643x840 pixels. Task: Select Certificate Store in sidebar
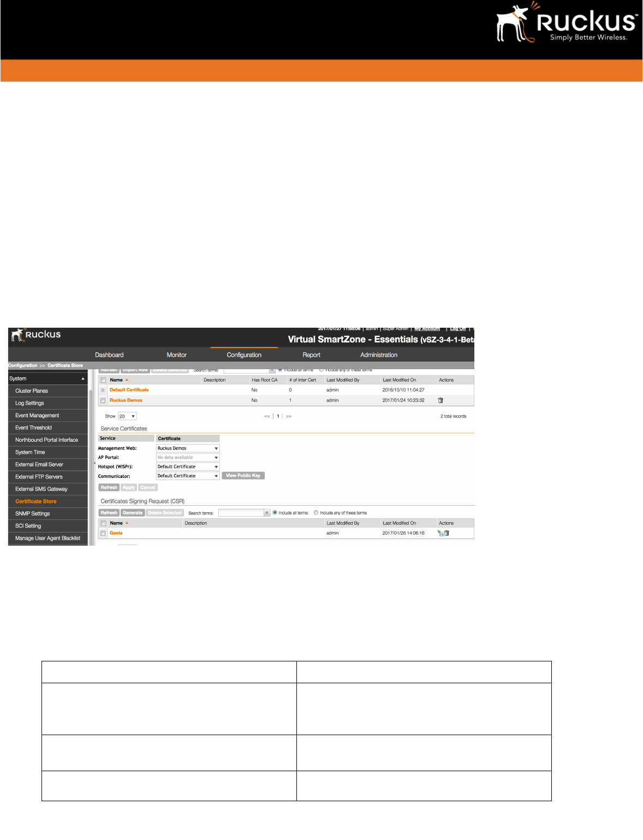pos(47,501)
